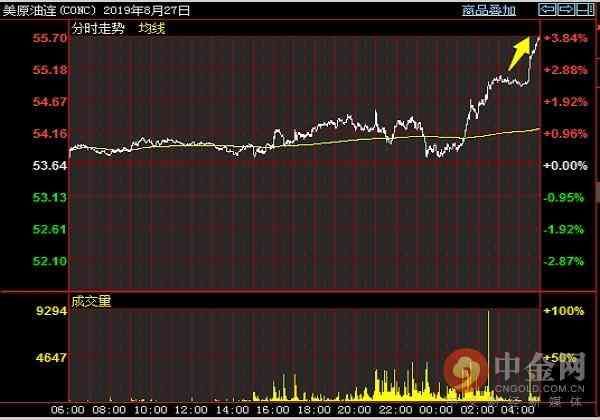Click volume axis value 4647

pyautogui.click(x=52, y=358)
